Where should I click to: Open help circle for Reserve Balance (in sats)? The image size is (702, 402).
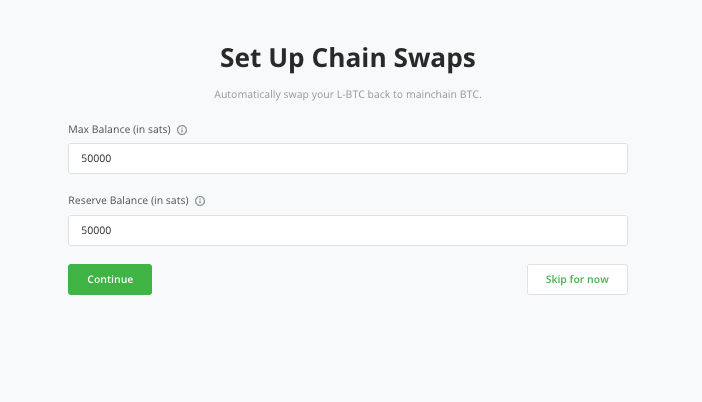tap(200, 201)
